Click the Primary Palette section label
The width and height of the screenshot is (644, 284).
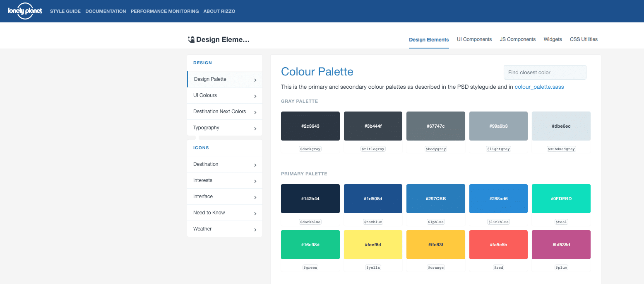304,174
